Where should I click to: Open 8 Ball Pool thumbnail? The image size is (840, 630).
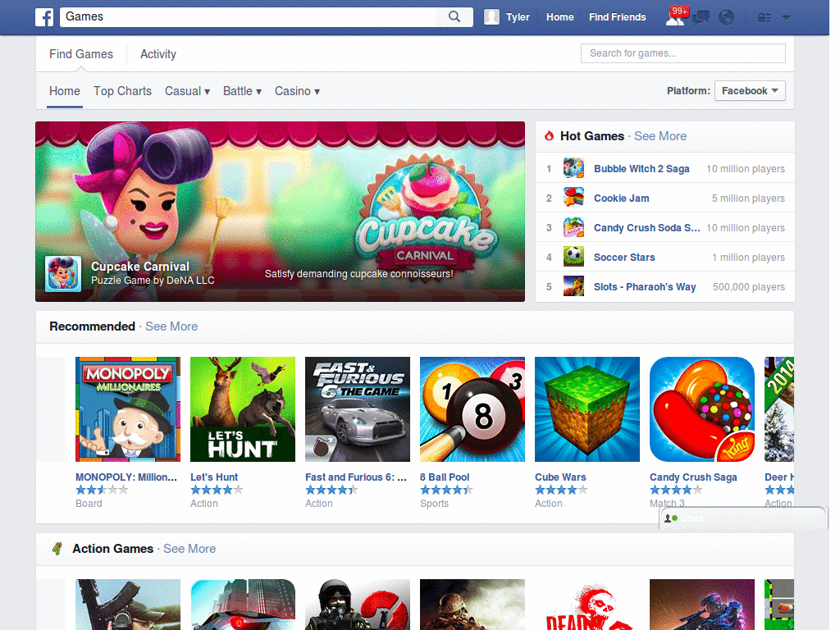click(x=472, y=409)
